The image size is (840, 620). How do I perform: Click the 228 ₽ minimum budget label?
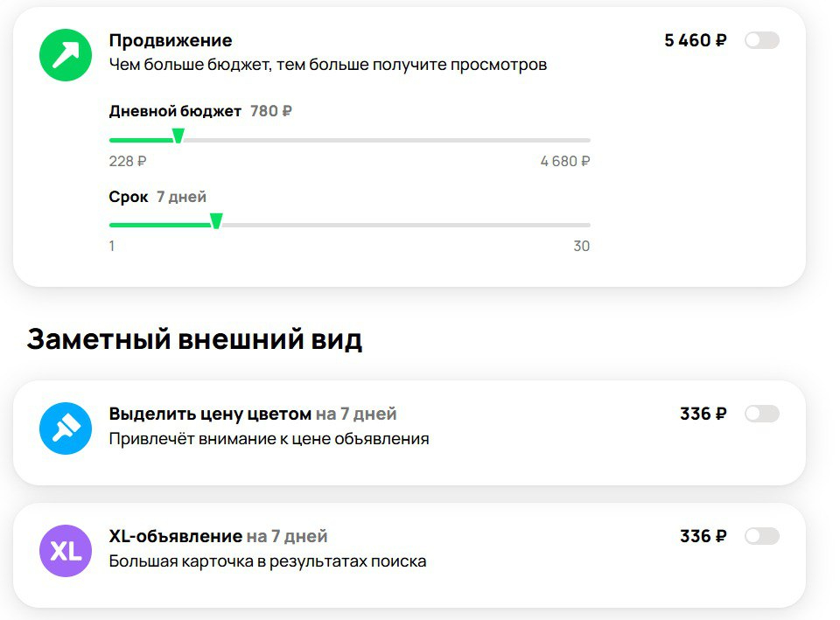coord(128,161)
